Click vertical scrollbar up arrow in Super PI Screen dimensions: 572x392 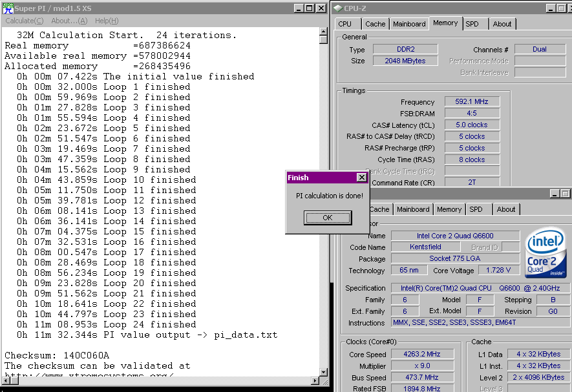pos(323,32)
